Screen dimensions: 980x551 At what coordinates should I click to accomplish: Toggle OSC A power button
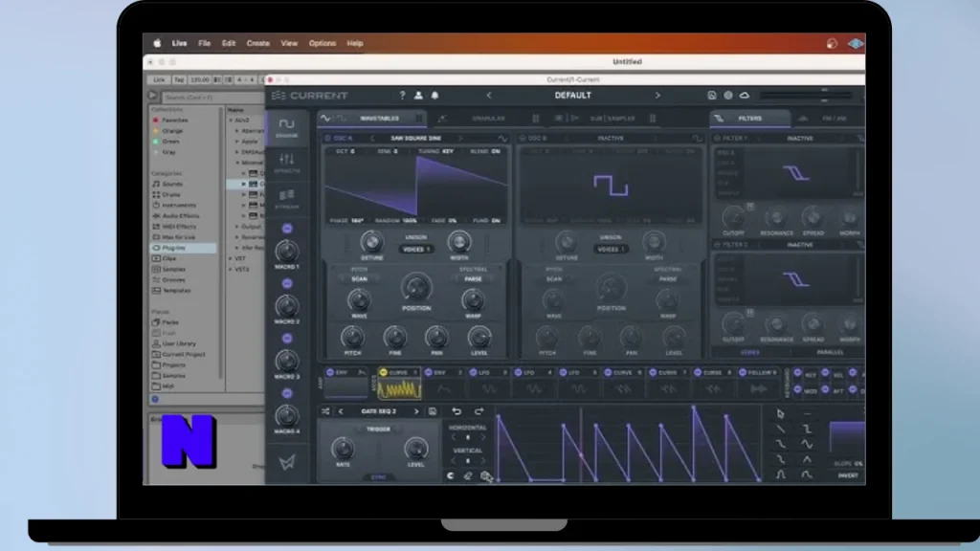click(x=327, y=138)
